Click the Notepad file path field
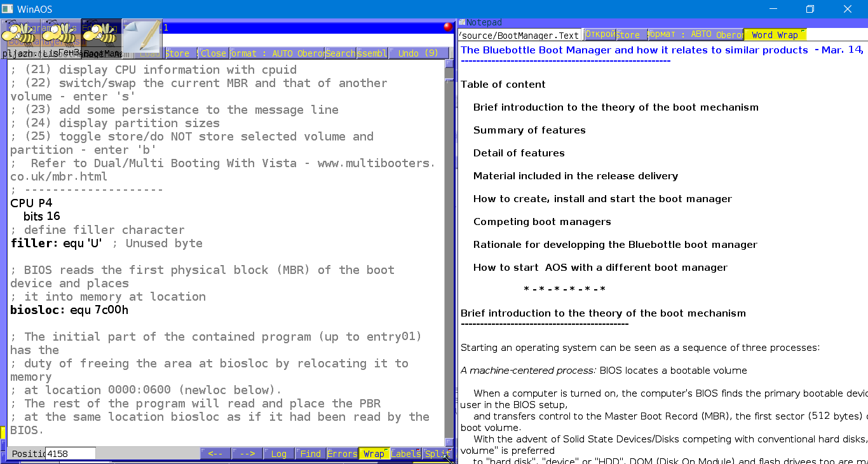Viewport: 868px width, 464px height. [x=519, y=35]
